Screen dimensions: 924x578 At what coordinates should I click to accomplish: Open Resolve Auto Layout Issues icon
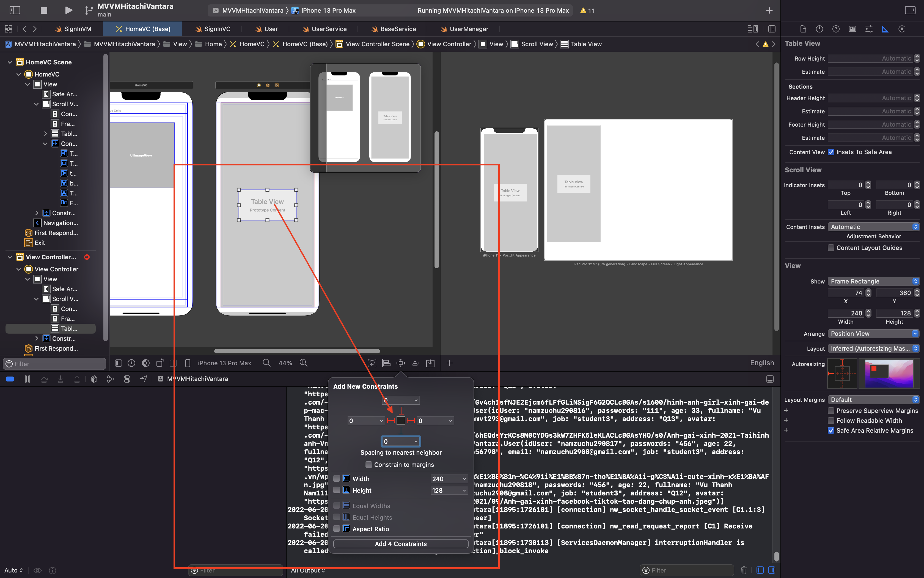click(x=415, y=363)
